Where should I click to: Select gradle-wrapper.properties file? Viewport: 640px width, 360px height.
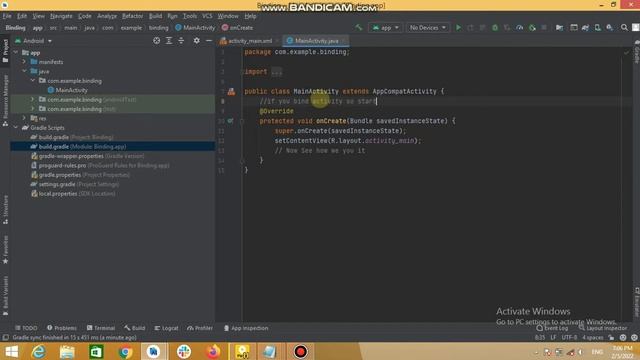[x=87, y=156]
